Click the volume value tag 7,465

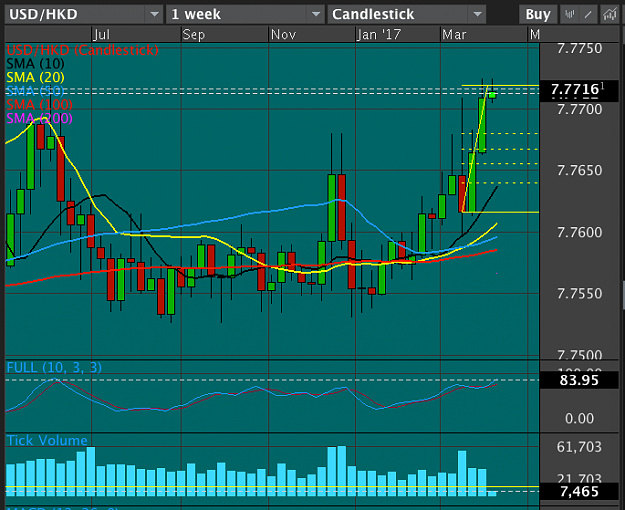(579, 491)
